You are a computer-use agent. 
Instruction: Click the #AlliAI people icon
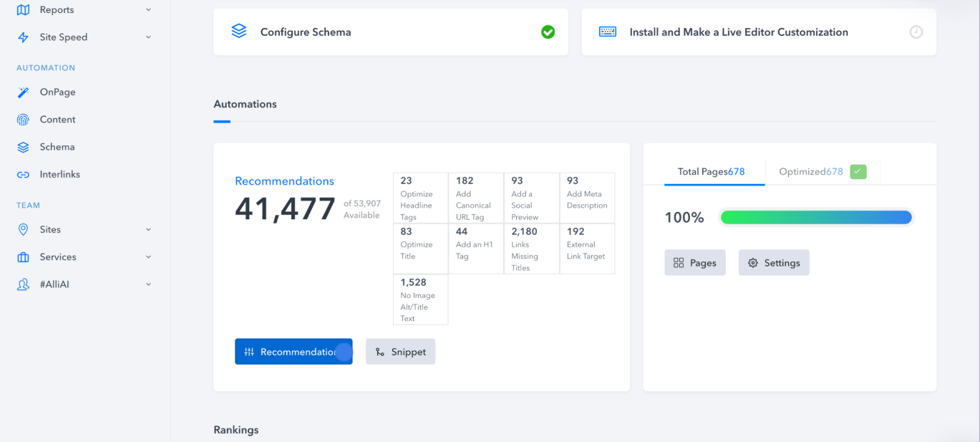tap(23, 284)
